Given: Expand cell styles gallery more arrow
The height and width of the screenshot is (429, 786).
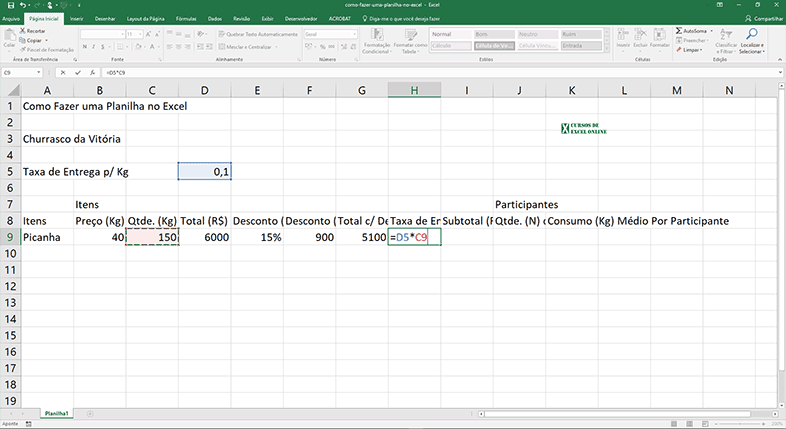Looking at the screenshot, I should (607, 49).
